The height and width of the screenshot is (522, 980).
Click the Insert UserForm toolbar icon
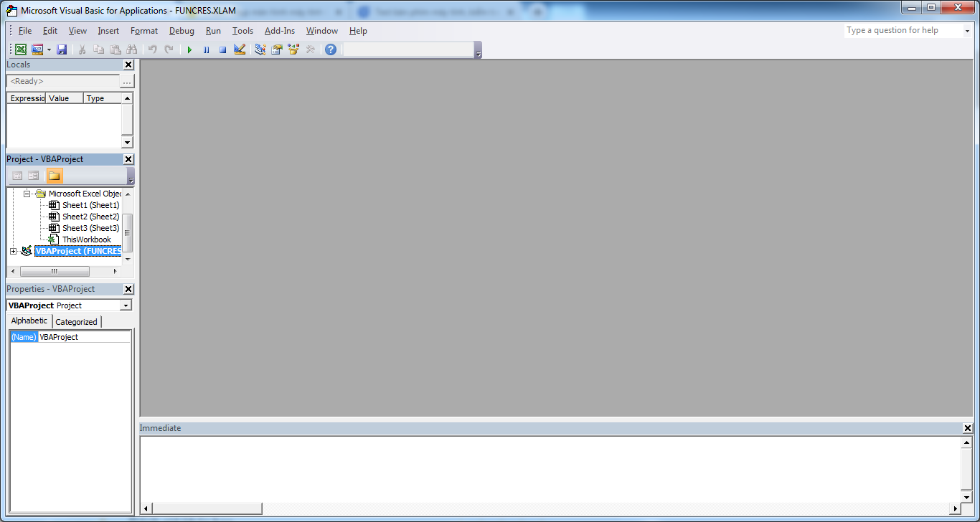tap(37, 49)
